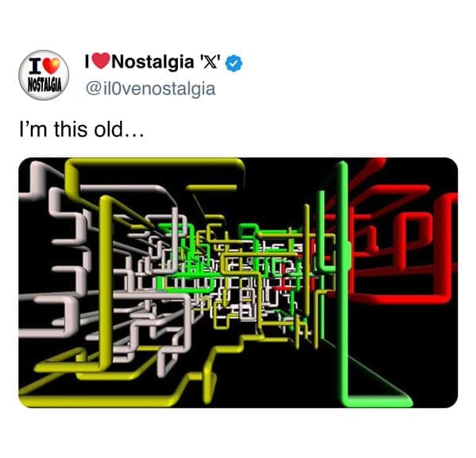This screenshot has height=458, width=476.
Task: Click the 'X' symbol in the display name
Action: pos(208,62)
